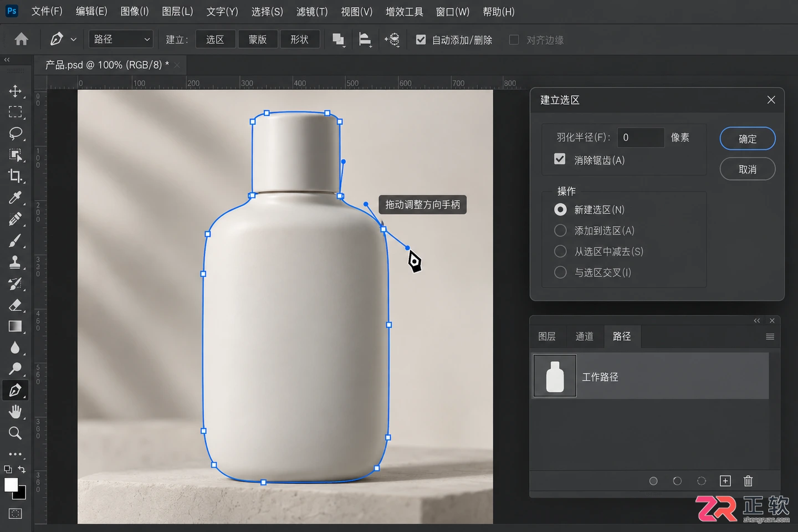Open path arrangement options
The image size is (798, 532).
[x=392, y=39]
